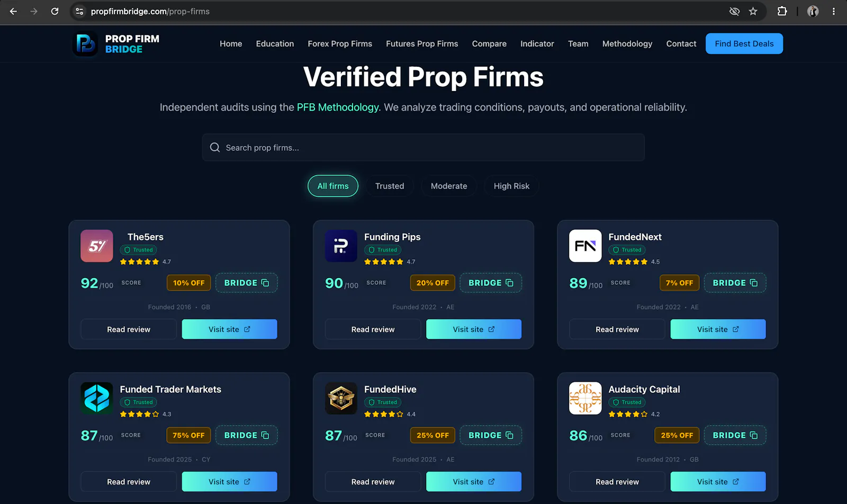Viewport: 847px width, 504px height.
Task: Click the 10% OFF badge on The5ers
Action: [189, 283]
